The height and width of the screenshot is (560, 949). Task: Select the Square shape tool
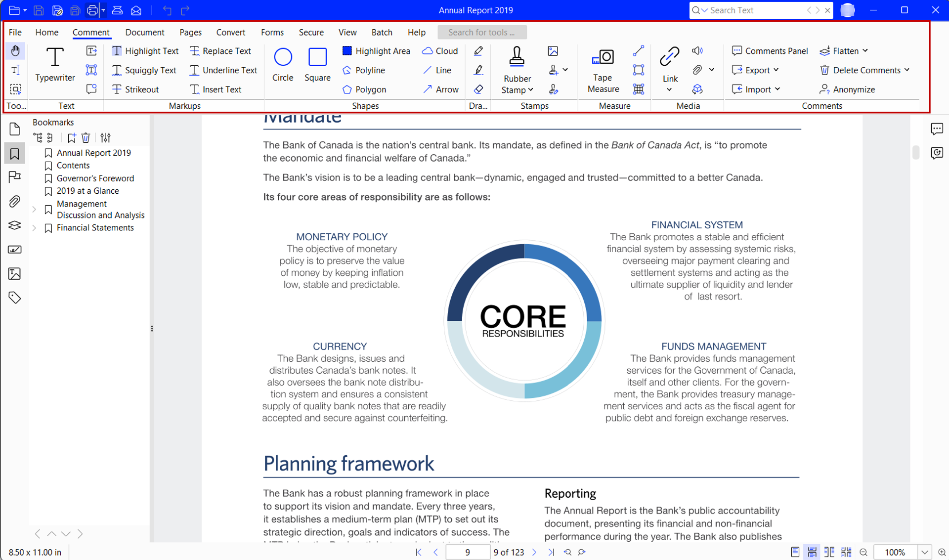click(x=317, y=65)
